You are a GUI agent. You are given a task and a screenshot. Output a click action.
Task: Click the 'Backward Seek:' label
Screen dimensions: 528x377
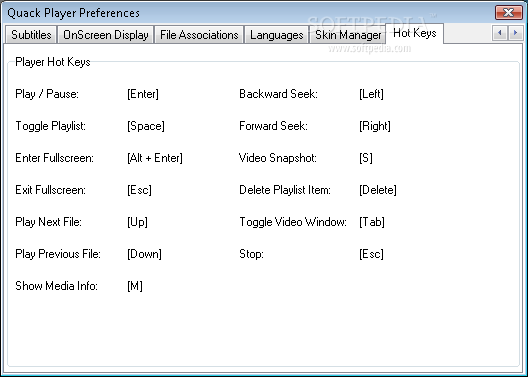(x=278, y=94)
